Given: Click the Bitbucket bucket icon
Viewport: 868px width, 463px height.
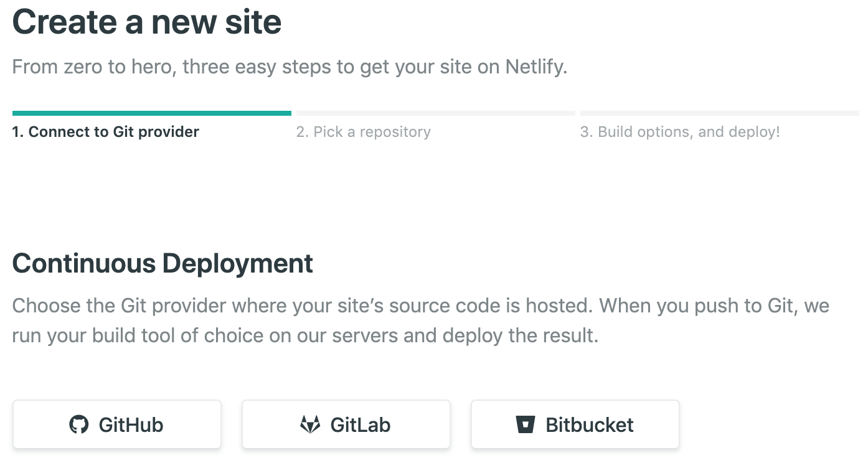Looking at the screenshot, I should (527, 424).
